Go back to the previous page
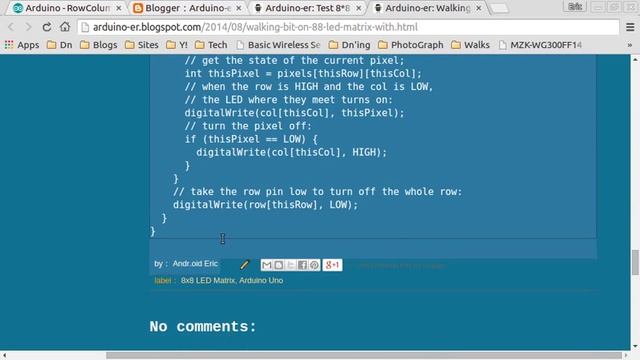The width and height of the screenshot is (640, 360). point(11,27)
